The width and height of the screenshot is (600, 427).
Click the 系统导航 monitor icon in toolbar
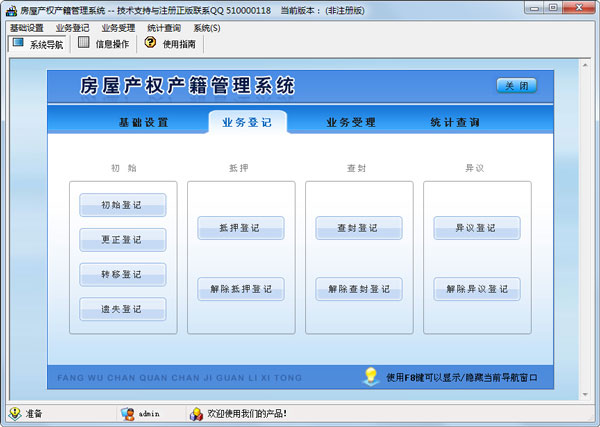coord(18,43)
